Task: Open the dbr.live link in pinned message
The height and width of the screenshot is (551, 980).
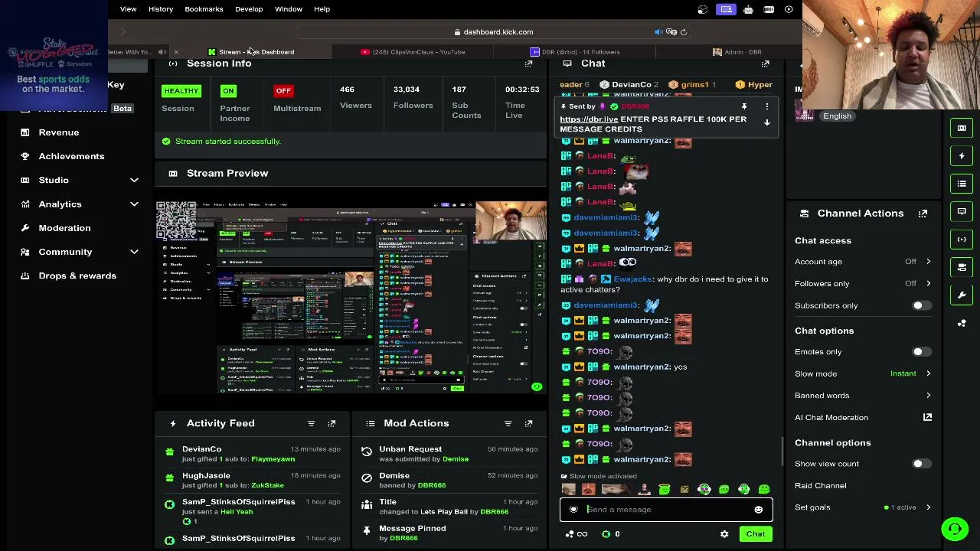Action: [589, 119]
